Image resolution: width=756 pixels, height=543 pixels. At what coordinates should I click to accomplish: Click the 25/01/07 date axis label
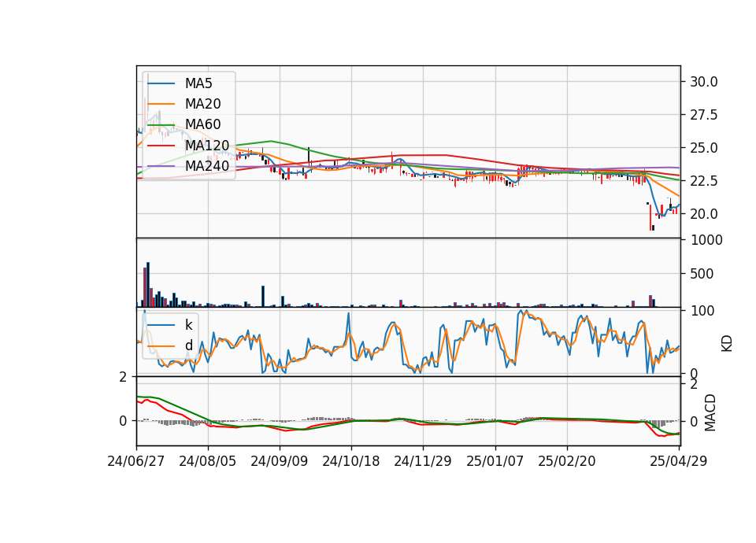pos(495,461)
